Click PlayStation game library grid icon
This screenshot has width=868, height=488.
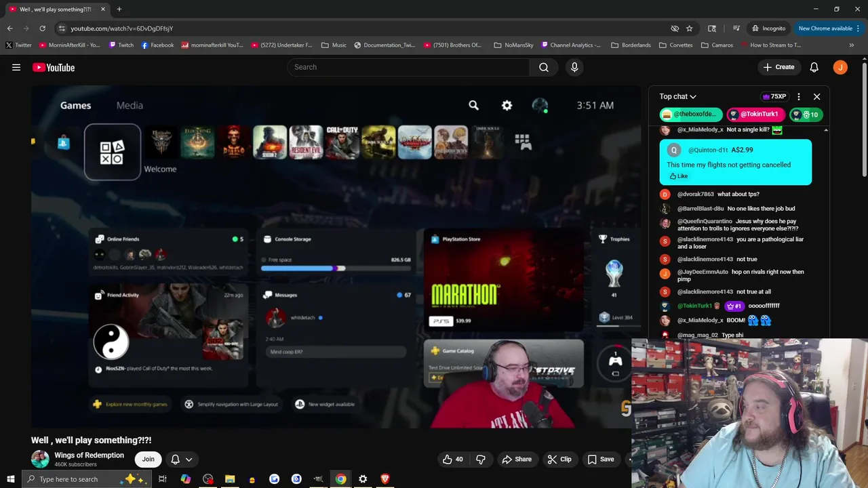click(x=522, y=141)
